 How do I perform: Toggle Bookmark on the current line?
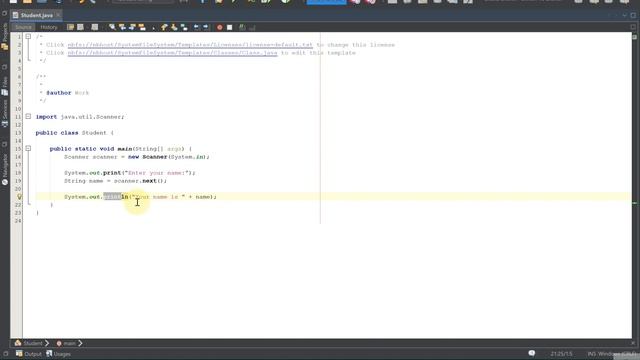[184, 27]
